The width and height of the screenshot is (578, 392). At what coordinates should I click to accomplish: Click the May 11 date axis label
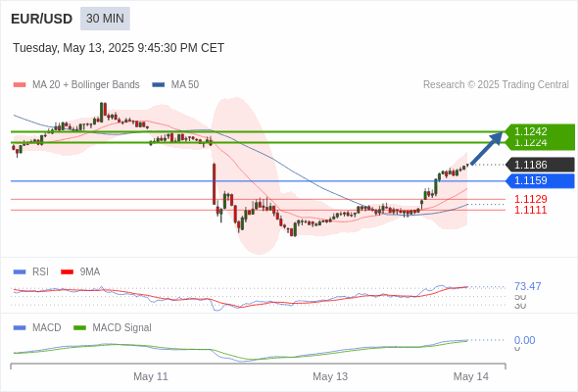(x=151, y=376)
